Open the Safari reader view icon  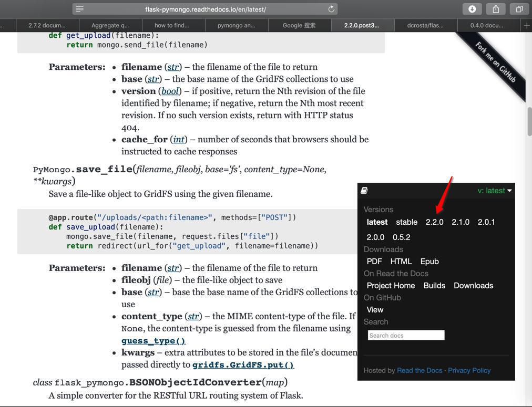(x=80, y=9)
